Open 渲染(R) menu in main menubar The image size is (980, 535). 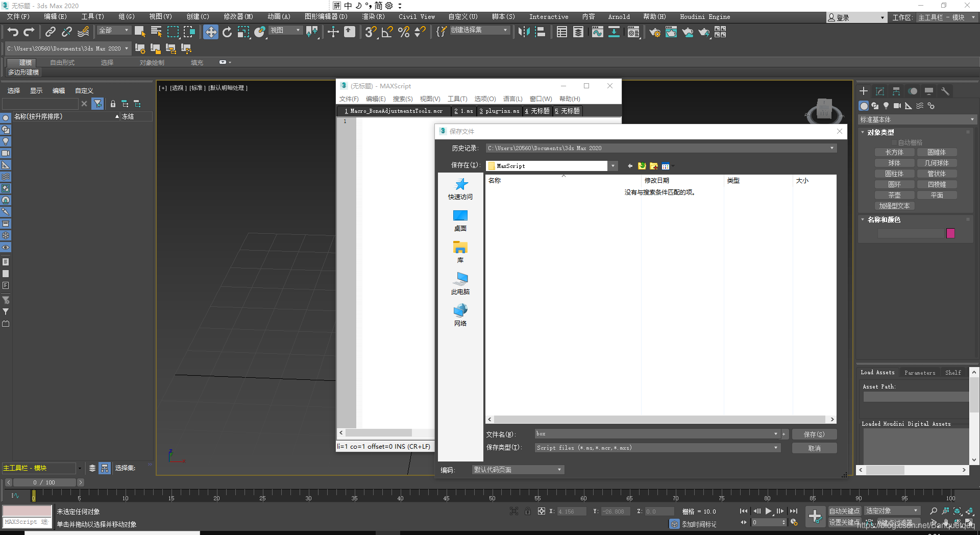coord(373,17)
